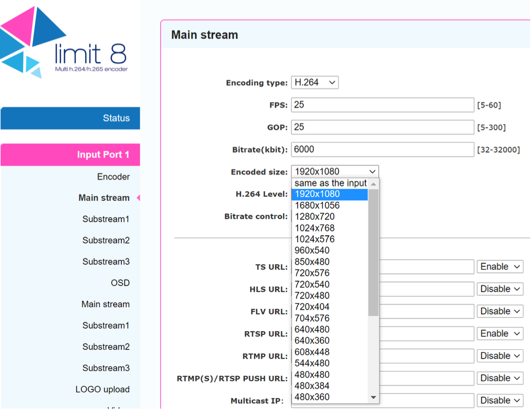
Task: Select 960x540 from the size list
Action: point(312,250)
